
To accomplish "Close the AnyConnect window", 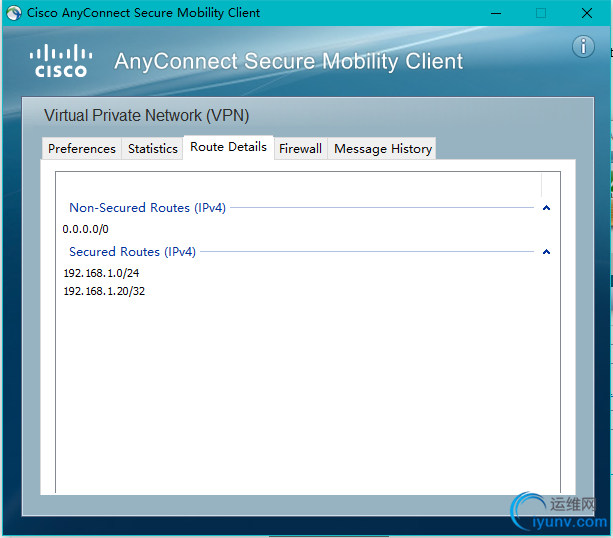I will (x=587, y=13).
